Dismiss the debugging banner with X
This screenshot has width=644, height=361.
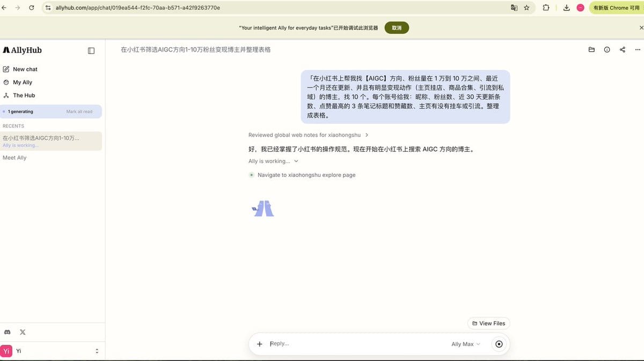pyautogui.click(x=640, y=27)
